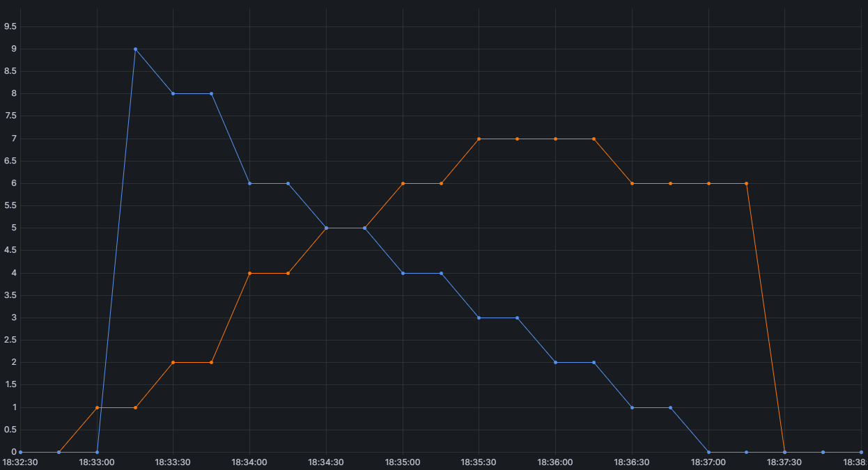
Task: Click orange data point at 18:35:00, value 6
Action: (x=403, y=183)
